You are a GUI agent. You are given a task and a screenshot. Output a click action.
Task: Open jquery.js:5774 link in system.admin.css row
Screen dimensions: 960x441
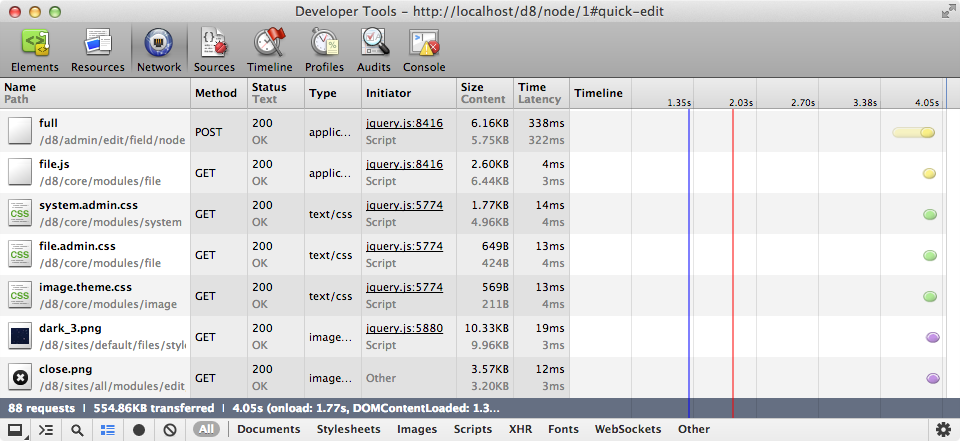(404, 206)
